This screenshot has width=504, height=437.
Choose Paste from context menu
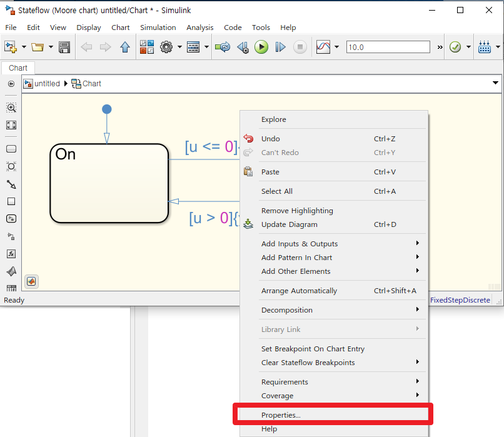pyautogui.click(x=334, y=172)
